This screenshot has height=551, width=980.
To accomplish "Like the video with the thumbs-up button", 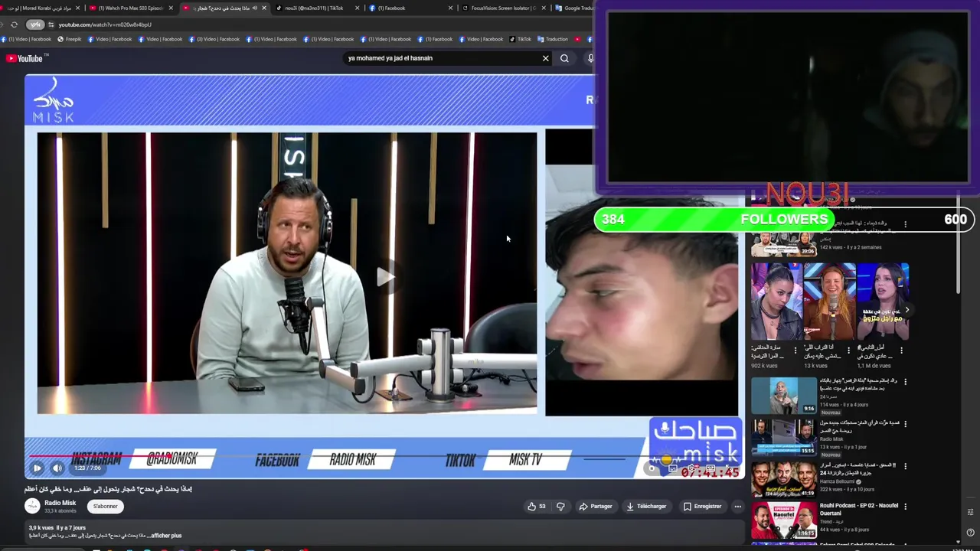I will click(536, 506).
